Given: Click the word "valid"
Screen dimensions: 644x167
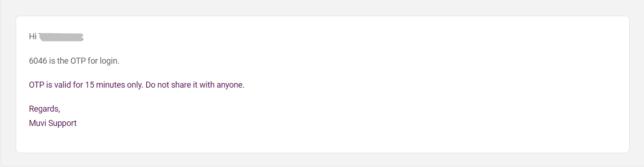Looking at the screenshot, I should [63, 85].
